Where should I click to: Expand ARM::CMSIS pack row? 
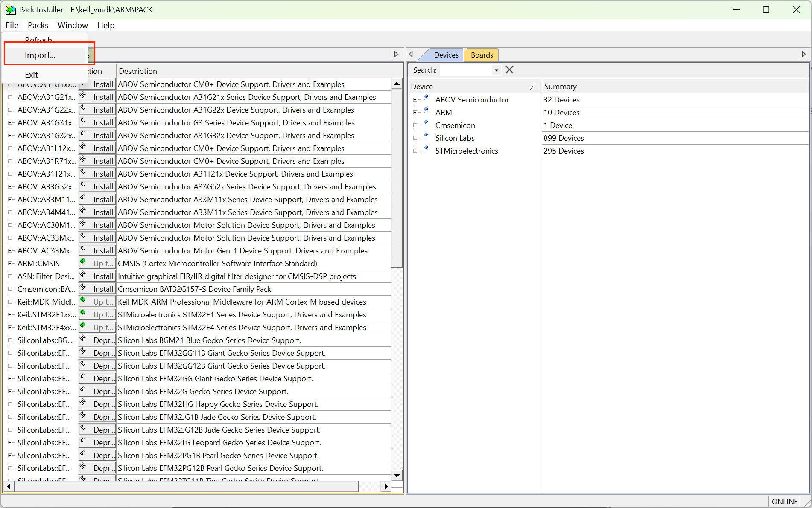(x=10, y=264)
